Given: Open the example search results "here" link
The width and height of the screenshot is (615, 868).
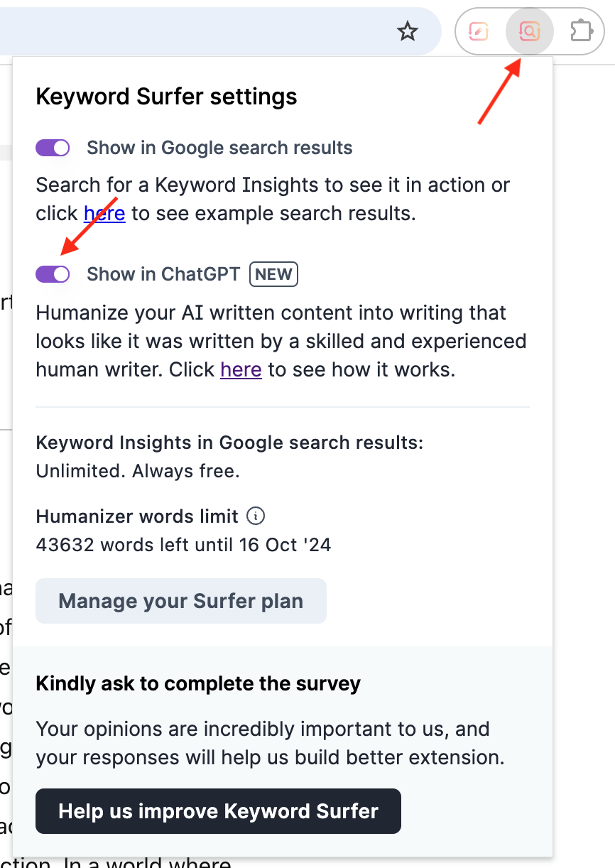Looking at the screenshot, I should click(x=104, y=213).
